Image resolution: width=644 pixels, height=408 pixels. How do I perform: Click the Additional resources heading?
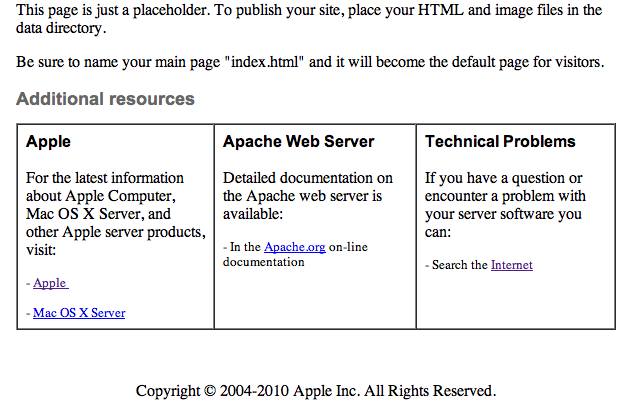tap(105, 99)
